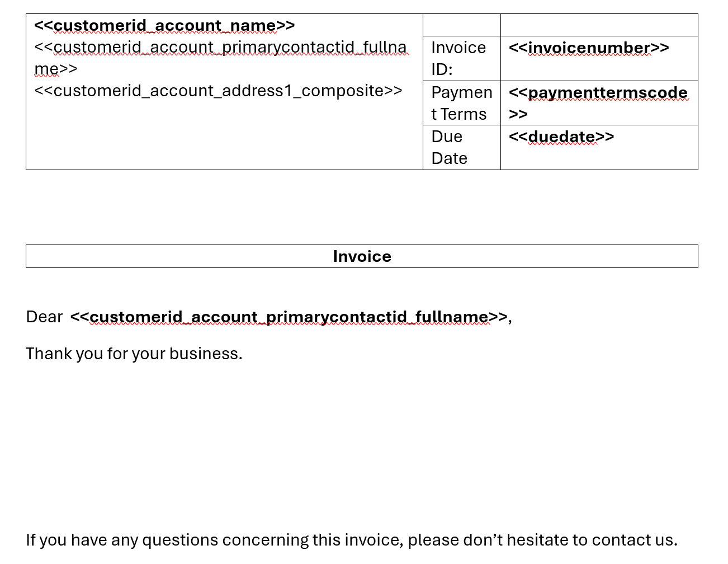Click the 'Thank you for your business.' line
Screen dimensions: 728x564
134,354
